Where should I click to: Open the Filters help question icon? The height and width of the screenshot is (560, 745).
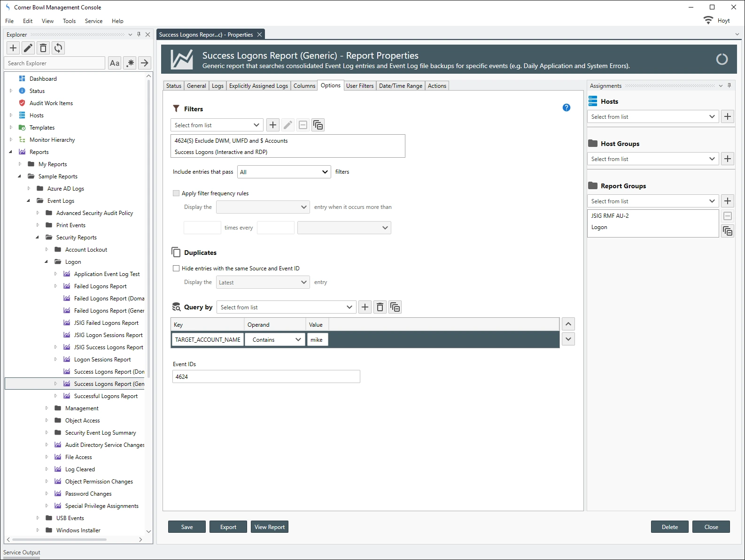(567, 107)
